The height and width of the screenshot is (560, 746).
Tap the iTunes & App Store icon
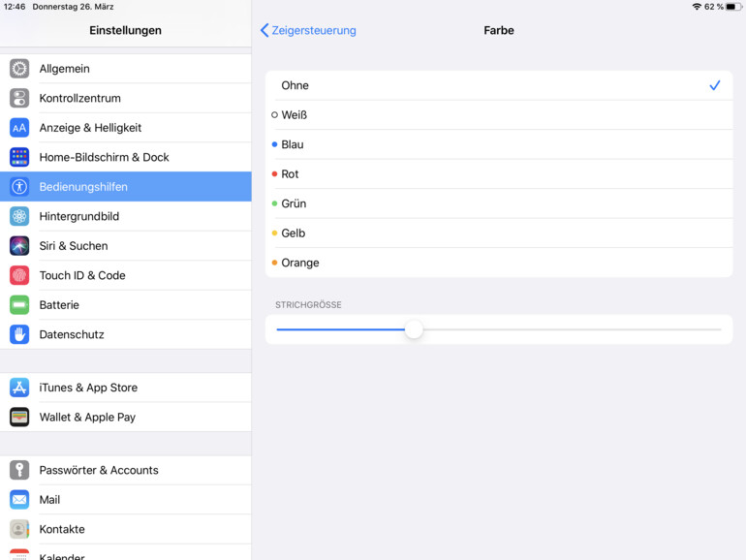(19, 388)
